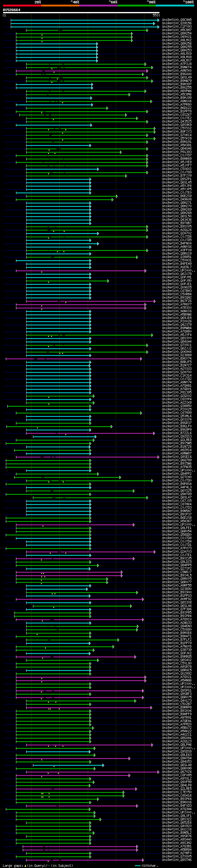Select hit label UniRef100_B9GLF0
Viewport: 197px width, 868px height.
coord(177,426)
